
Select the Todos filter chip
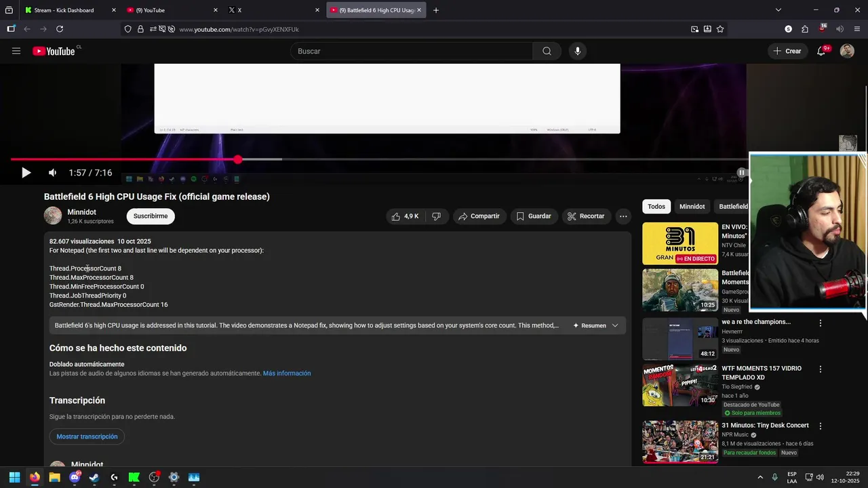click(x=656, y=207)
